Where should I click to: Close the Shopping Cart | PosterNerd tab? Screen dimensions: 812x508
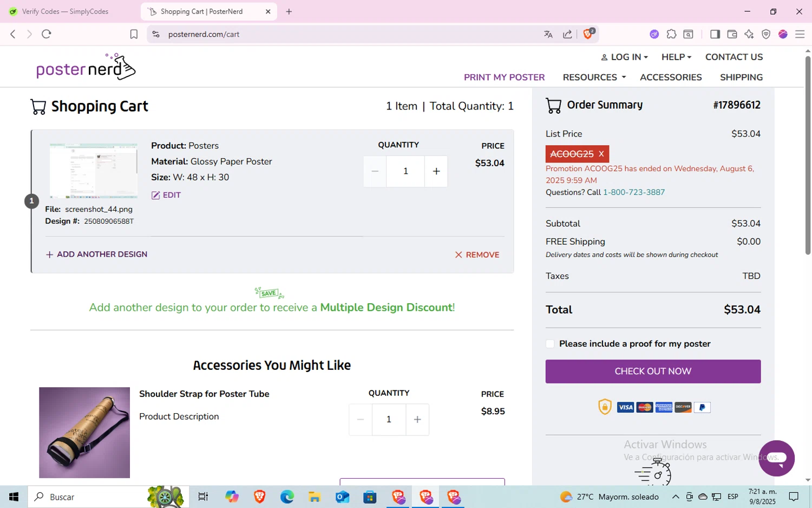[268, 11]
